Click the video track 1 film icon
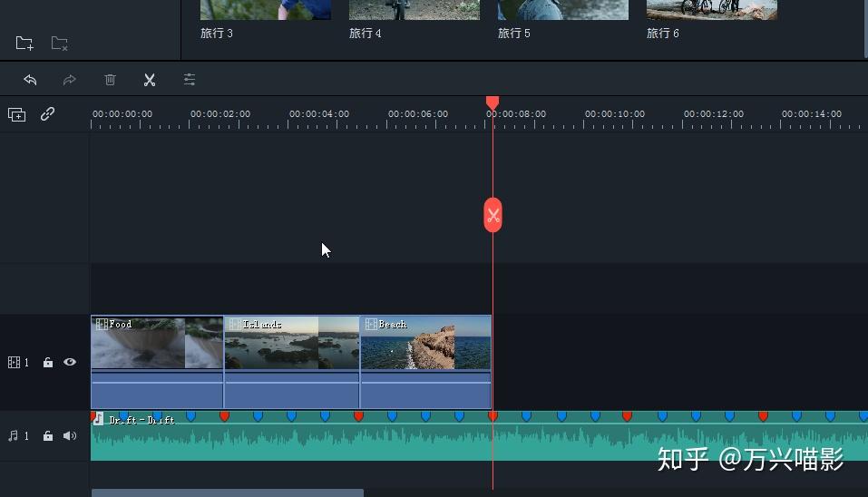 [x=14, y=363]
